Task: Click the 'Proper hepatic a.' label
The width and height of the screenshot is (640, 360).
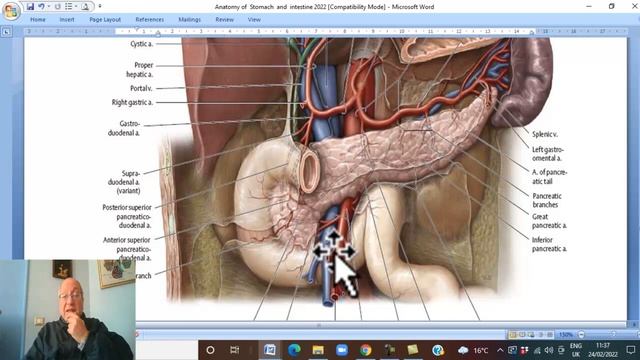Action: (x=140, y=69)
